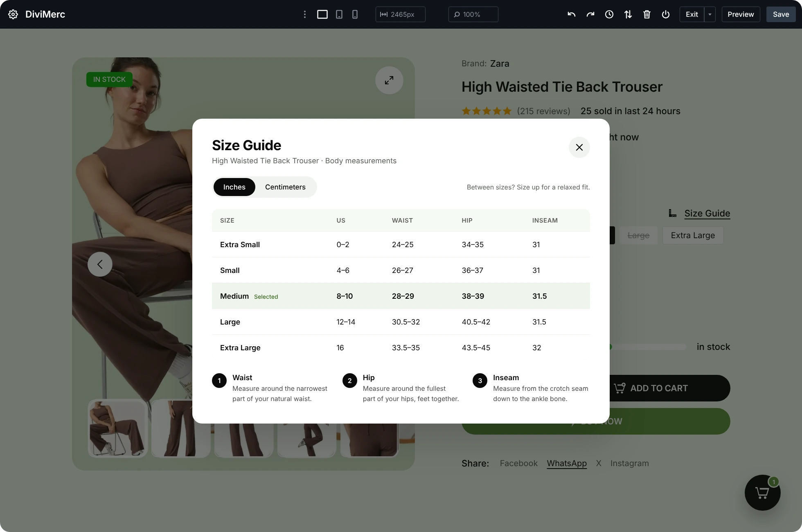Open the floating cart button
802x532 pixels.
[762, 493]
